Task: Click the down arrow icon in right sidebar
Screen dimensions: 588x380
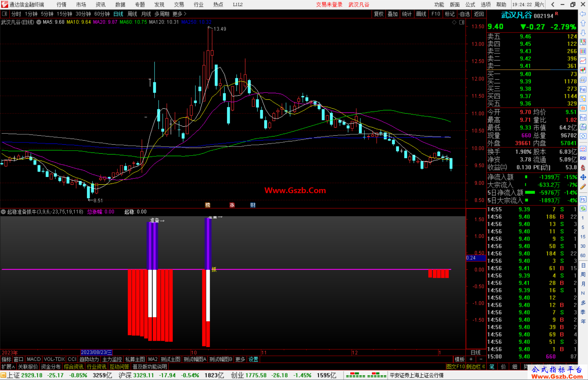Action: click(583, 33)
